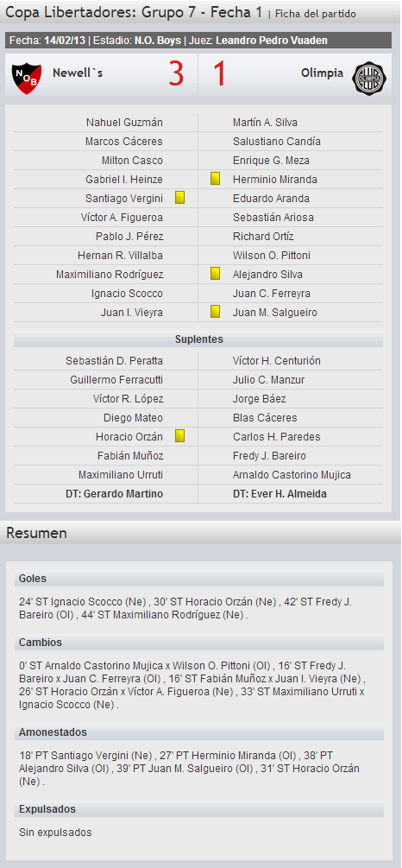The height and width of the screenshot is (868, 402).
Task: Click the Newell's Old Boys crest
Action: coord(27,78)
